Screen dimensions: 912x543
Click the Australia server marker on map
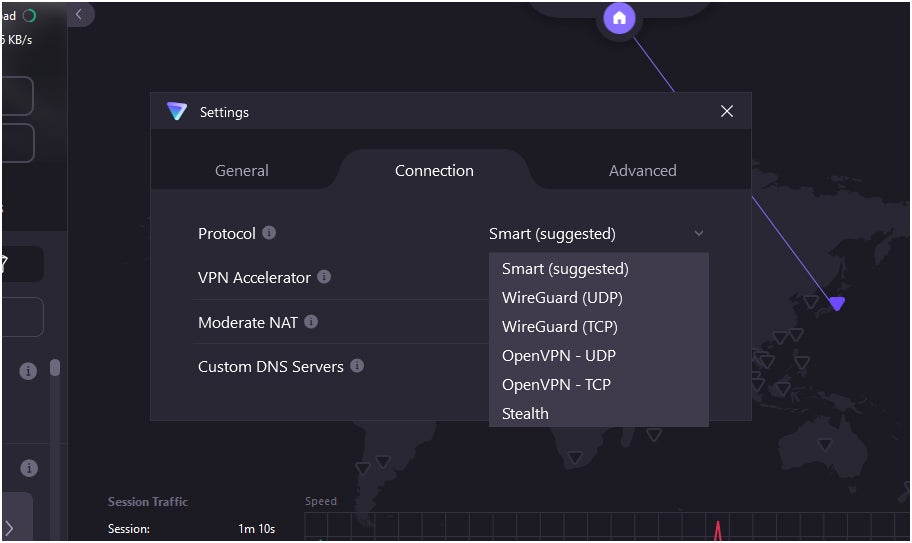pyautogui.click(x=824, y=445)
